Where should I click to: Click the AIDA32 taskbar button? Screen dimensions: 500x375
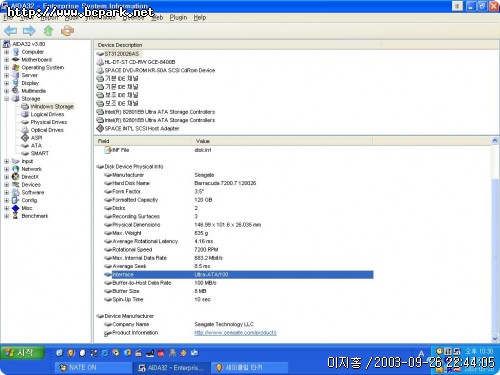tap(172, 368)
